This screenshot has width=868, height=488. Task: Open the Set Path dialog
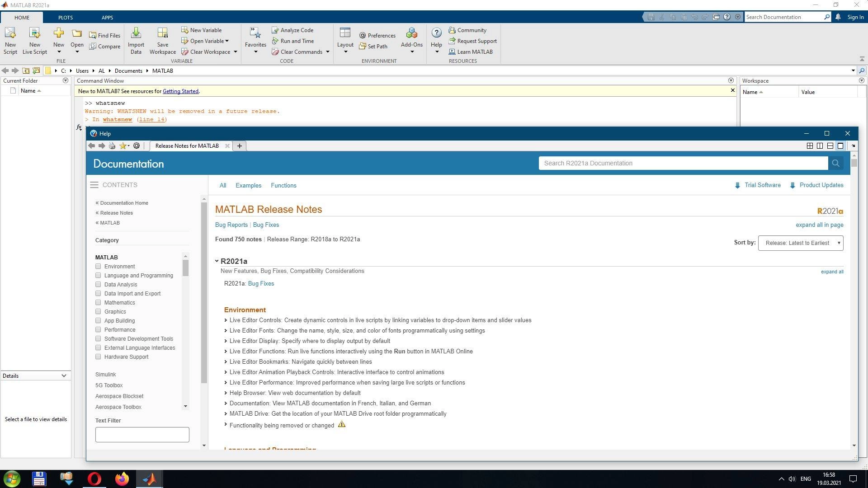coord(373,46)
